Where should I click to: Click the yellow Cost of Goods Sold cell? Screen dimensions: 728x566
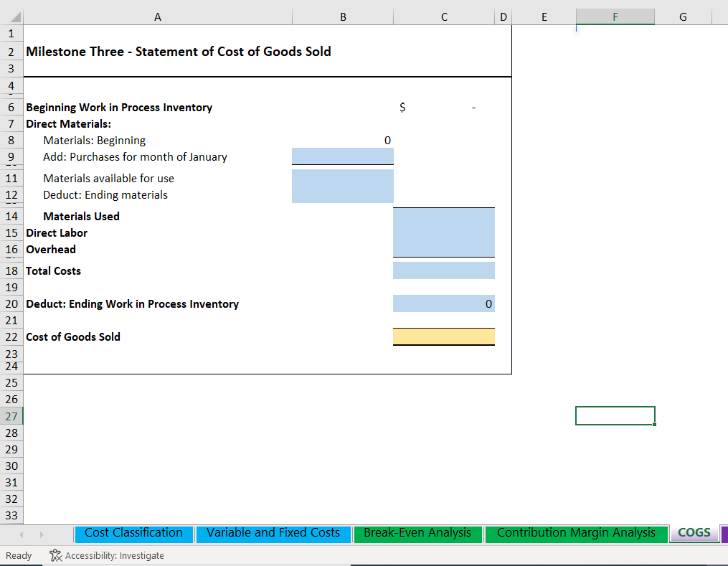click(444, 336)
